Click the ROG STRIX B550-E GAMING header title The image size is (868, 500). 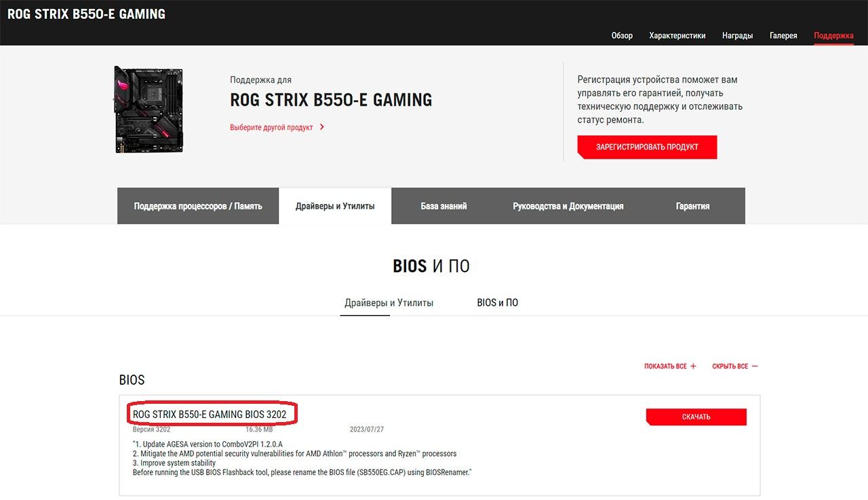[x=86, y=14]
